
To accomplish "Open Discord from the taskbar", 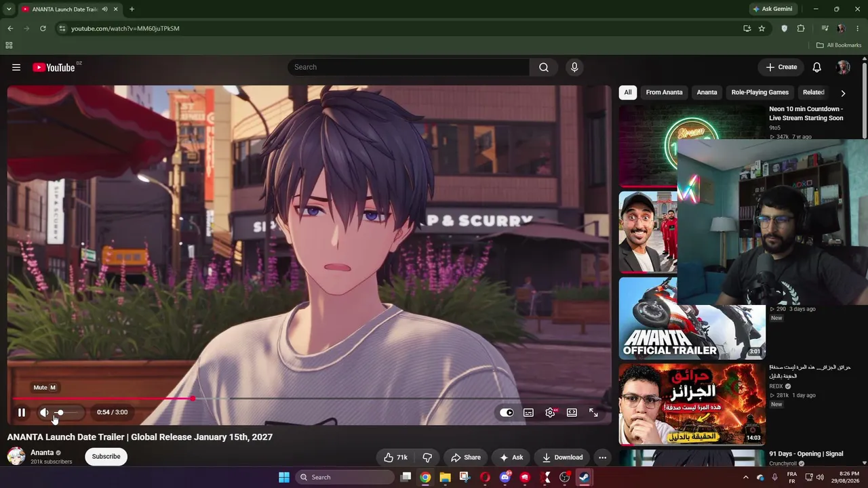I will click(505, 477).
